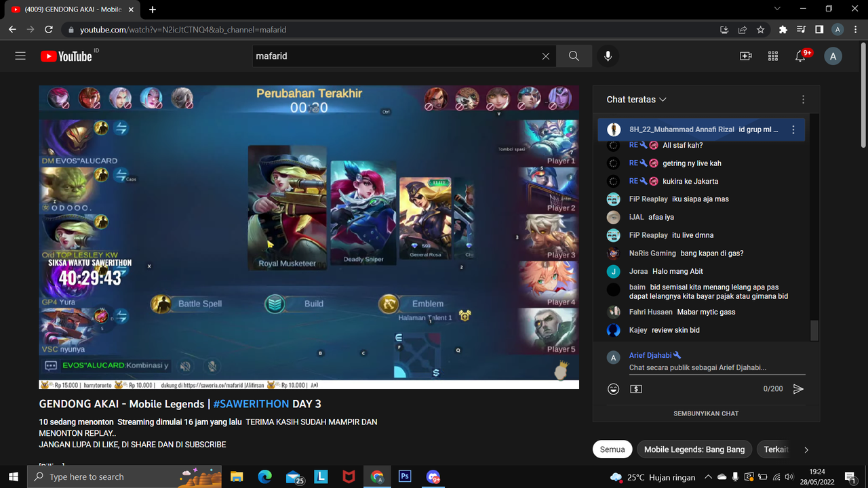
Task: Open the emoji picker in chat
Action: pos(614,389)
